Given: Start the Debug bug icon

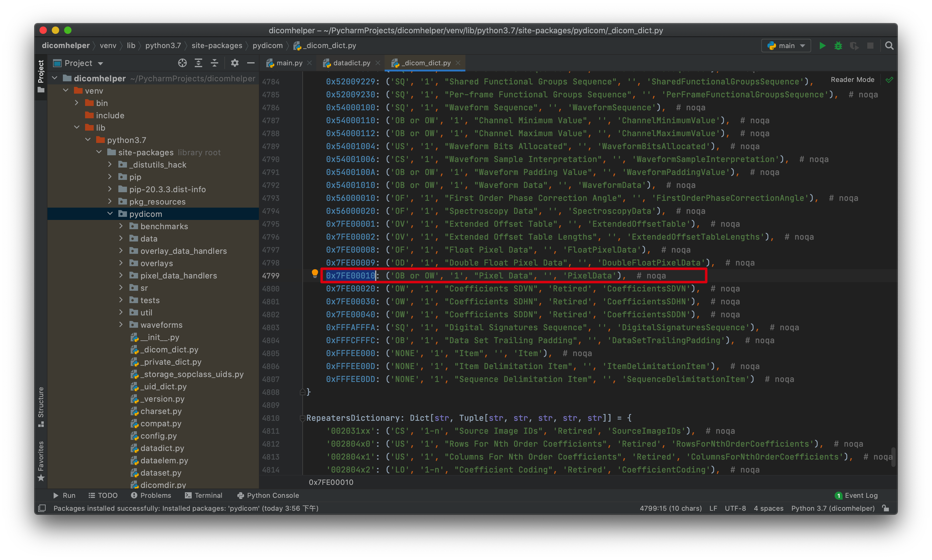Looking at the screenshot, I should tap(838, 46).
